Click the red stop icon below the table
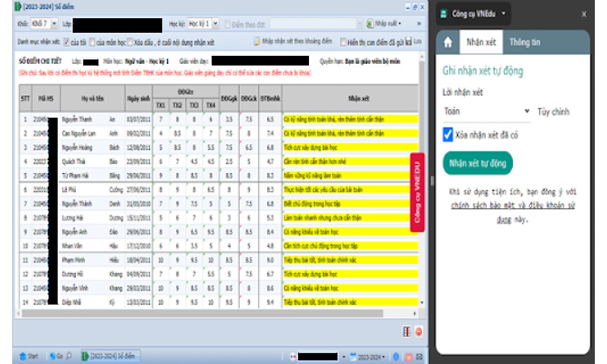Viewport: 607px width, 364px height. (x=418, y=331)
